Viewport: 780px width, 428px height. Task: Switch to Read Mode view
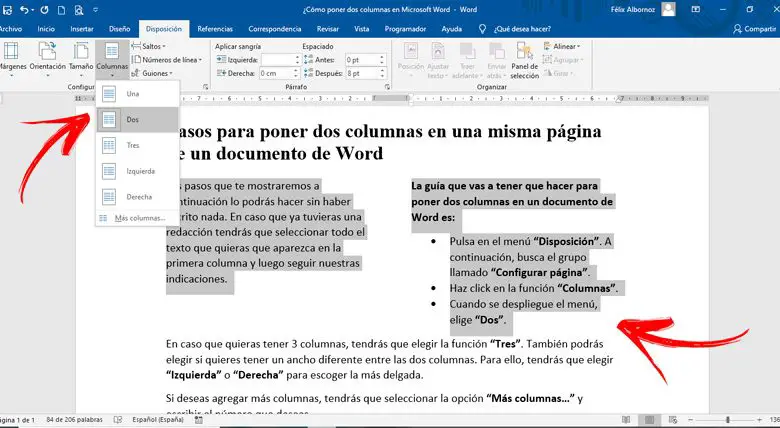click(626, 420)
